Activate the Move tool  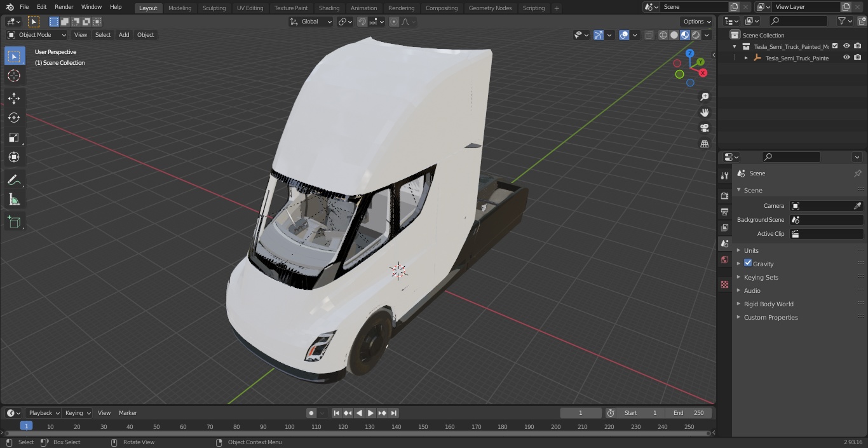click(x=14, y=98)
